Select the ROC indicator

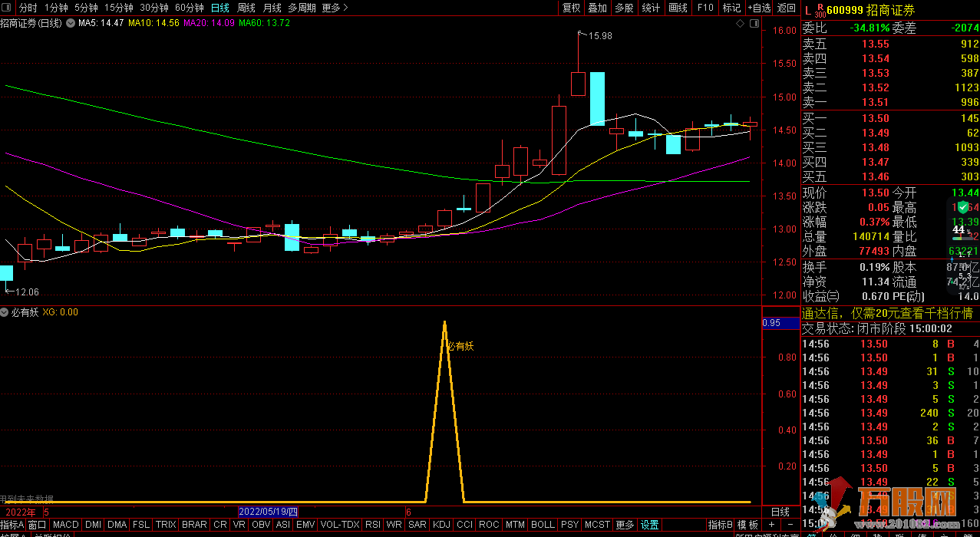click(x=489, y=525)
